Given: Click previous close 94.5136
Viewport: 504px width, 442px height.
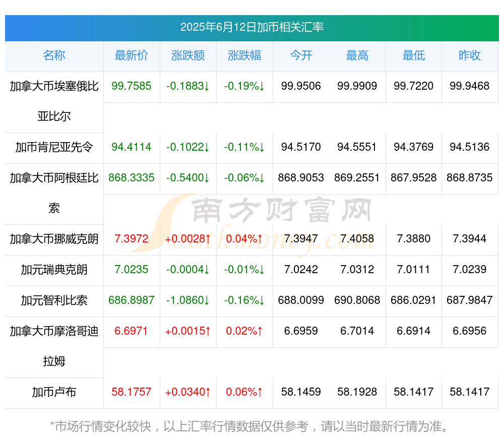Looking at the screenshot, I should (x=470, y=147).
